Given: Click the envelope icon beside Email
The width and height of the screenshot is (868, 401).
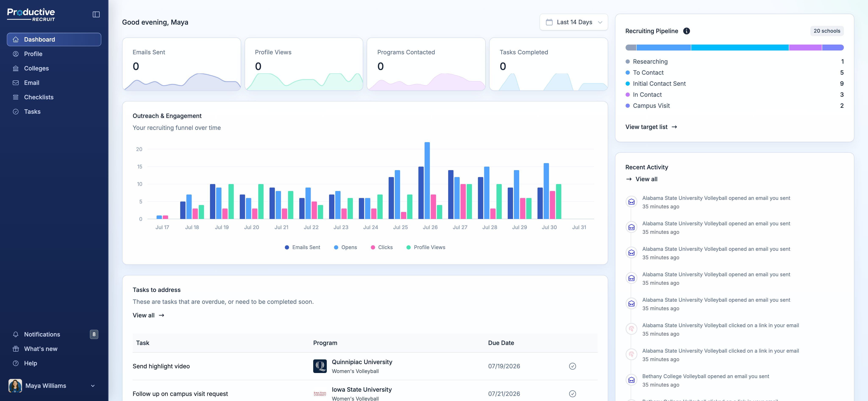Looking at the screenshot, I should (x=15, y=83).
